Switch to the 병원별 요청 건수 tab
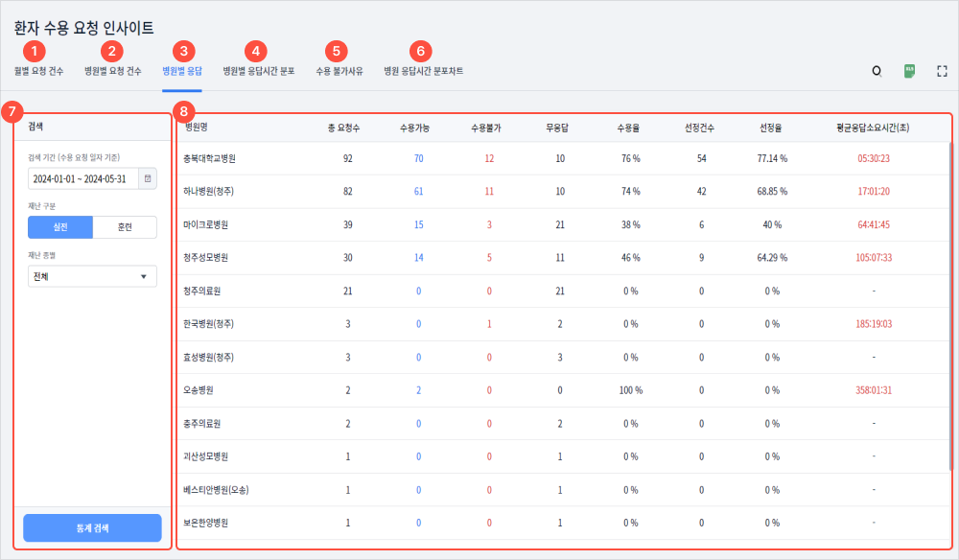This screenshot has height=560, width=959. tap(112, 71)
